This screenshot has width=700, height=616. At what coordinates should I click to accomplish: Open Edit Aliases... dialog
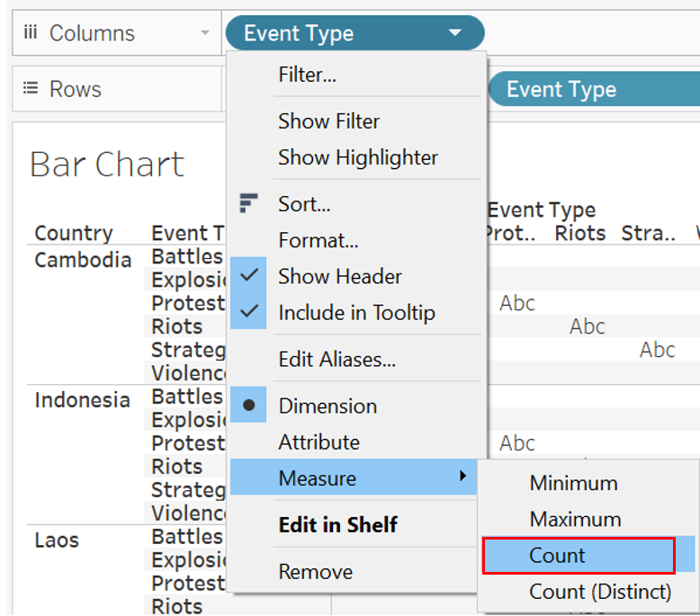coord(337,360)
